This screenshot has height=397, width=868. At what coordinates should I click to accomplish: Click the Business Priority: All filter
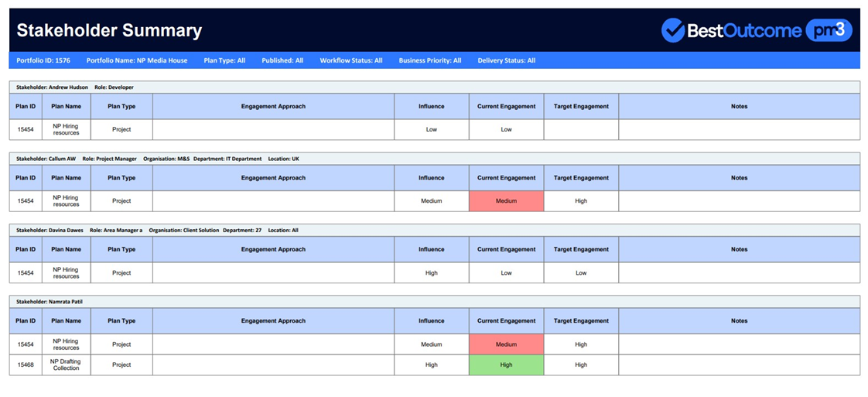(x=430, y=60)
